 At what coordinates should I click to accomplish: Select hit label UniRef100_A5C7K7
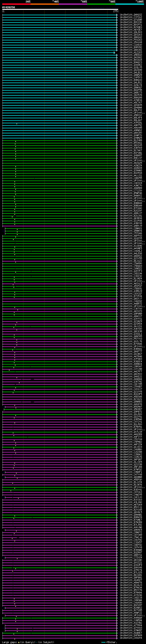click(131, 103)
